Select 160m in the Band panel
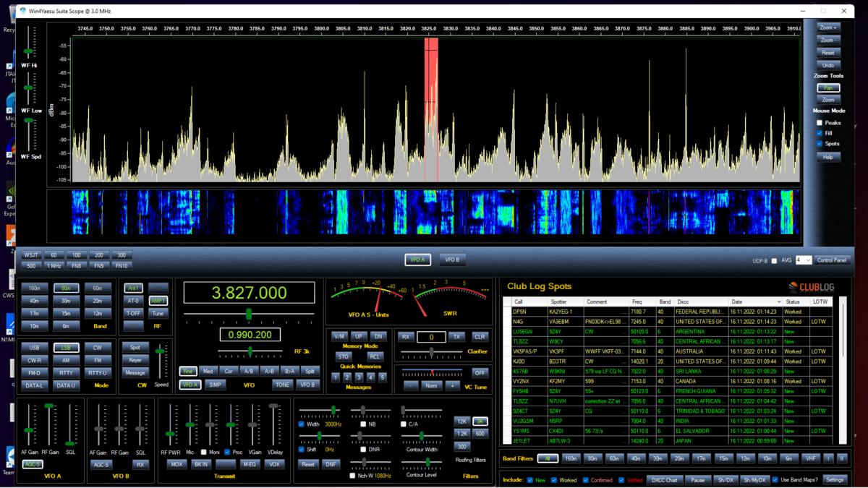This screenshot has width=868, height=488. [x=34, y=288]
